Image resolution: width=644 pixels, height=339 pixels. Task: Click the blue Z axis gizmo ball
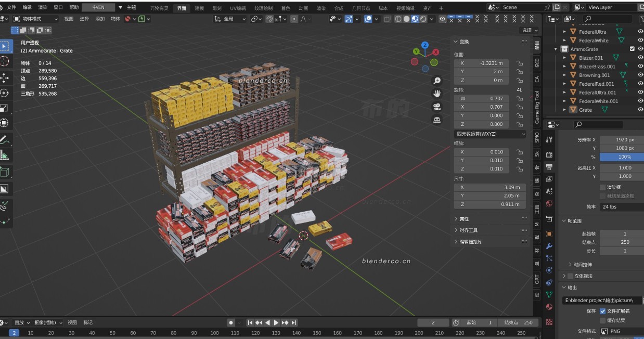tap(425, 45)
